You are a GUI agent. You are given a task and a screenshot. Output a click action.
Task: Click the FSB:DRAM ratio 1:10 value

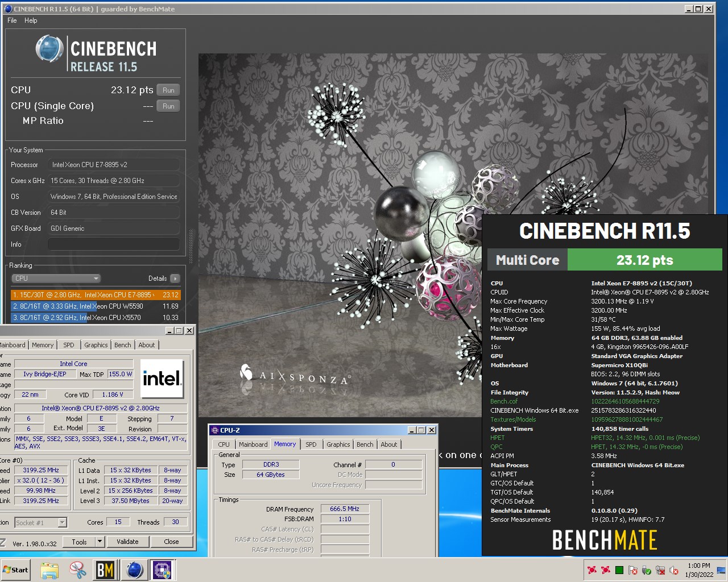coord(345,519)
